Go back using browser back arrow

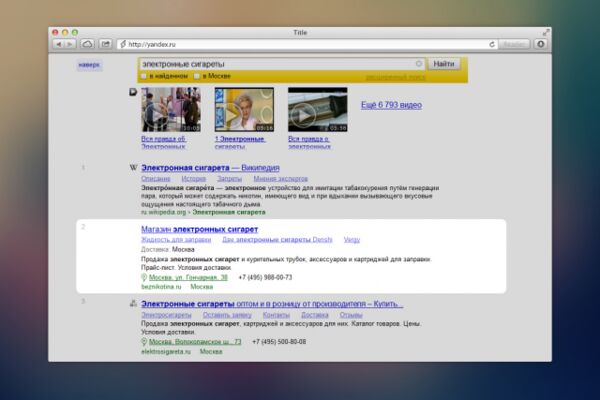pyautogui.click(x=59, y=44)
